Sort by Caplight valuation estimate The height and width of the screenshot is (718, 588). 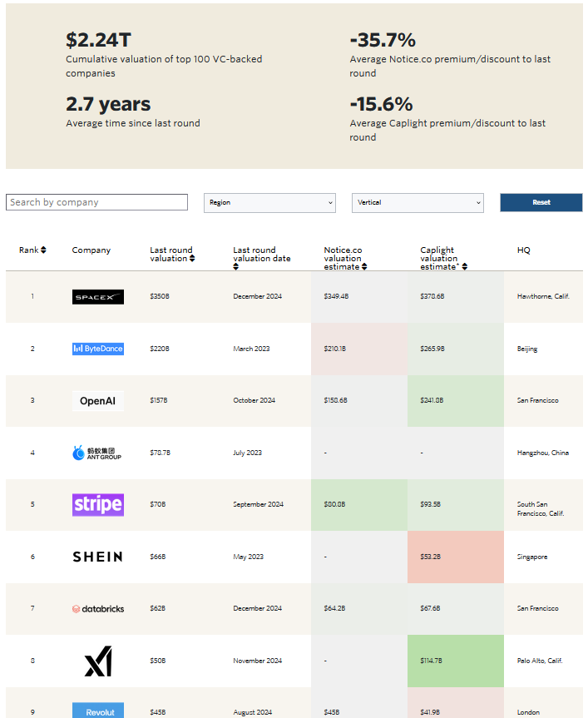(464, 266)
